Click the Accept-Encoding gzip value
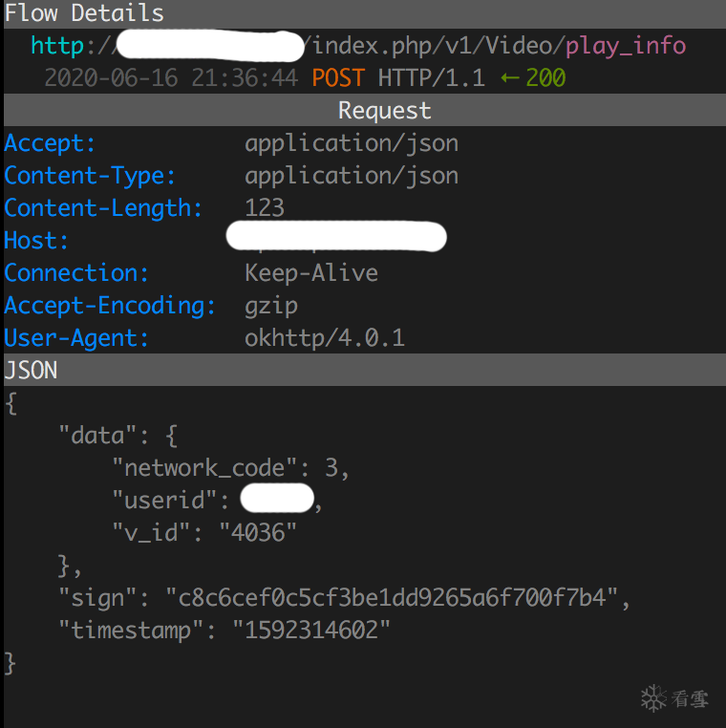Screen dimensions: 726x728 (271, 306)
